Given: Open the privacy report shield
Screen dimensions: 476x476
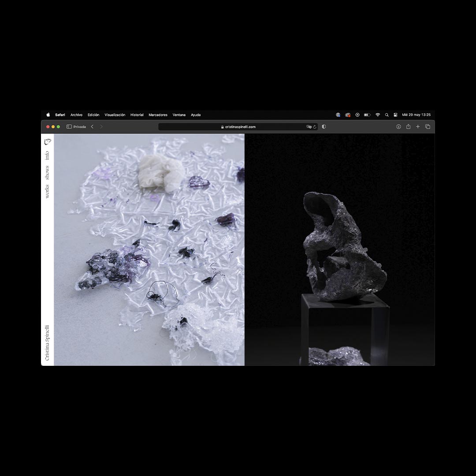Looking at the screenshot, I should (324, 126).
